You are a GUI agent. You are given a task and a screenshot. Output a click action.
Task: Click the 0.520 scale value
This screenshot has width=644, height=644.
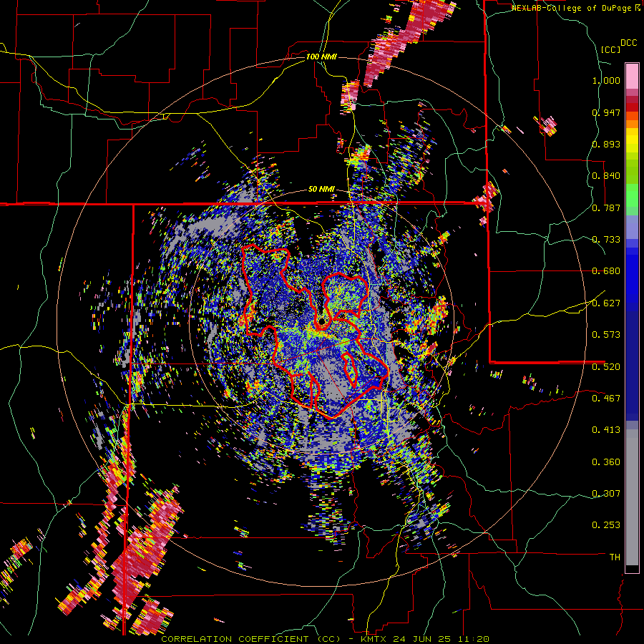click(x=606, y=366)
